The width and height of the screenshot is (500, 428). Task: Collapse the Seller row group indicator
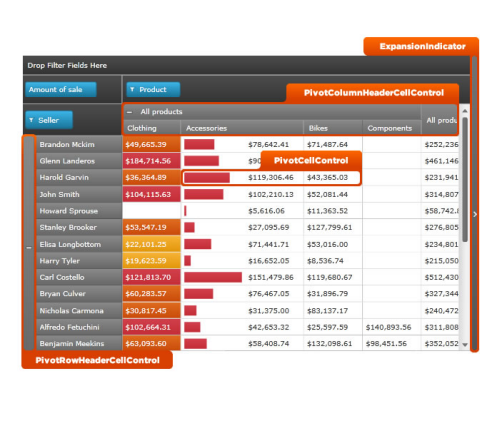(29, 248)
